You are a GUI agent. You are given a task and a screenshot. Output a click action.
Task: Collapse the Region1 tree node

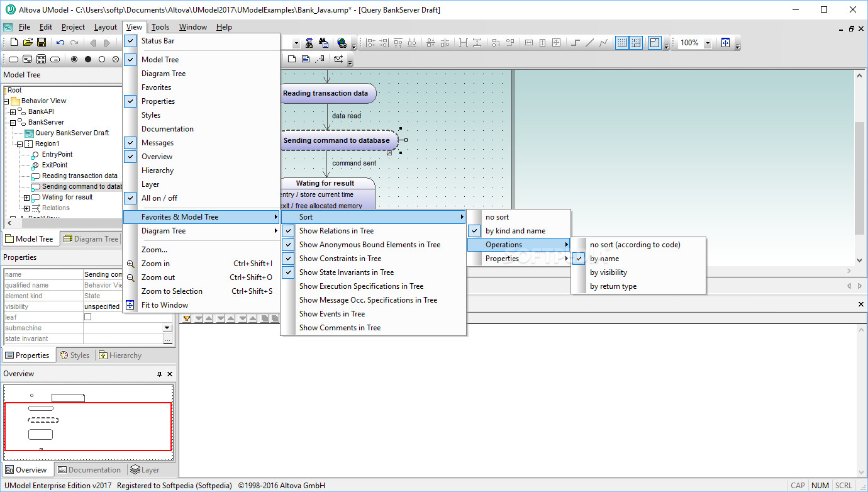tap(19, 144)
